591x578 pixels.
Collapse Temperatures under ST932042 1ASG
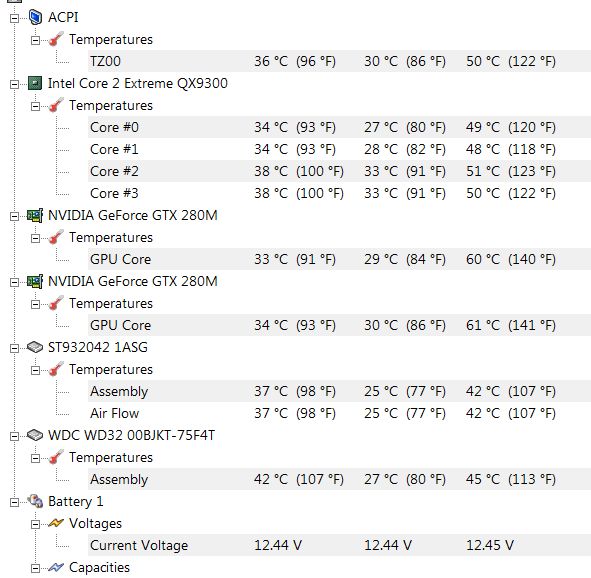point(35,370)
